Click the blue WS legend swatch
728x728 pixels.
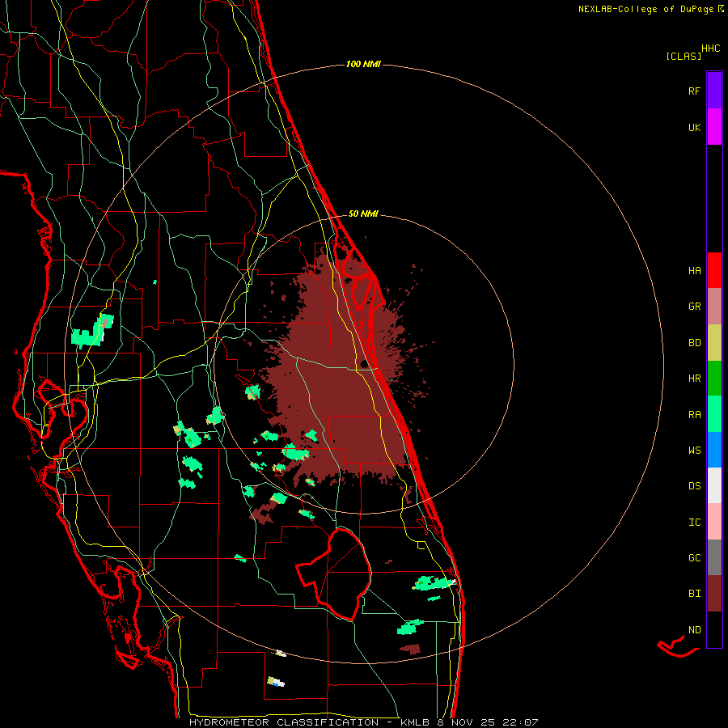714,450
